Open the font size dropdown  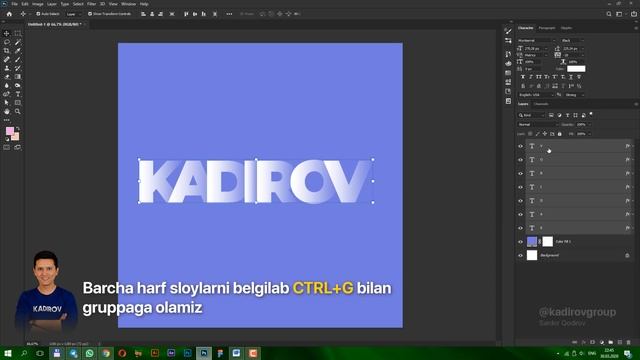(x=536, y=49)
